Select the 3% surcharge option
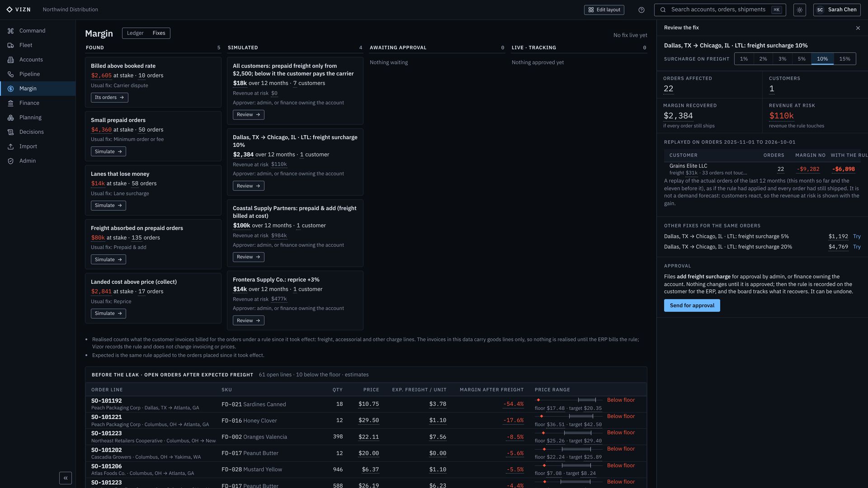 click(782, 59)
